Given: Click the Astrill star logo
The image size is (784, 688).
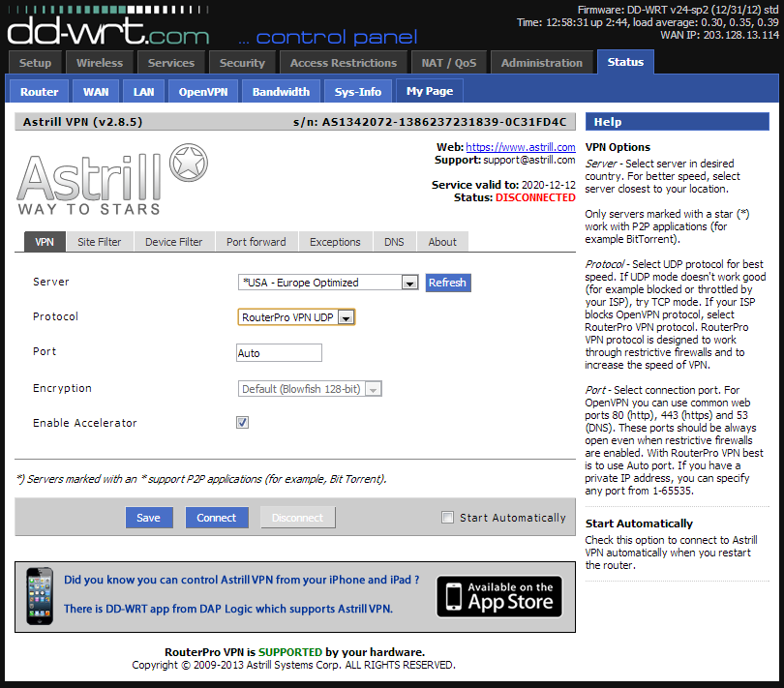Looking at the screenshot, I should coord(189,163).
